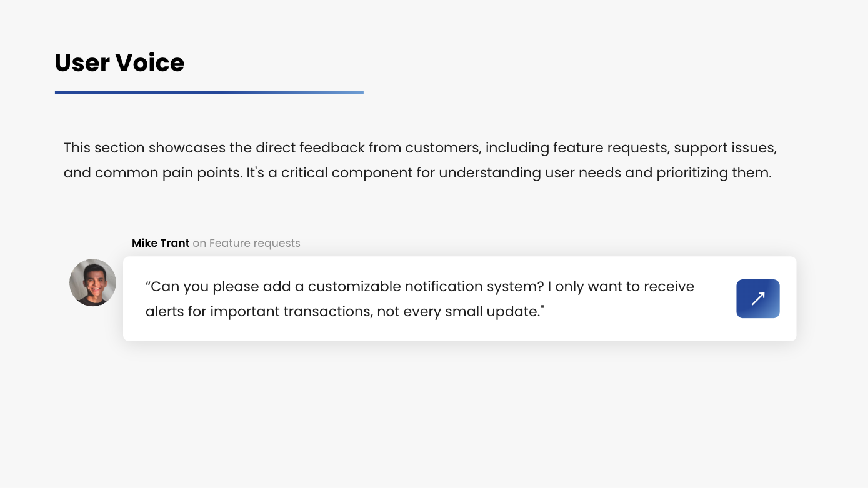Click the User Voice heading
Screen dimensions: 868x488
(119, 63)
